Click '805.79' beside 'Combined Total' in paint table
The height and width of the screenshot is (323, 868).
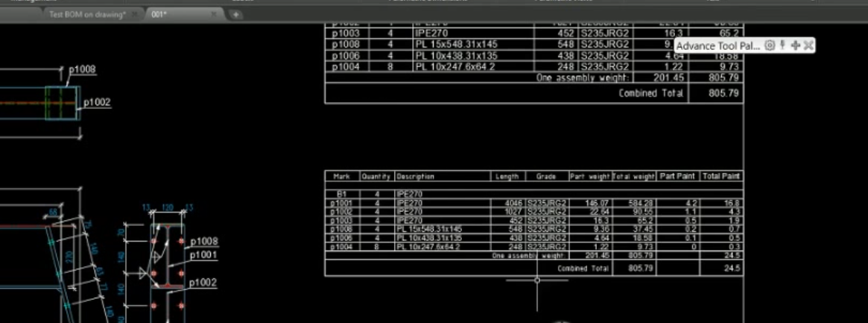[642, 268]
